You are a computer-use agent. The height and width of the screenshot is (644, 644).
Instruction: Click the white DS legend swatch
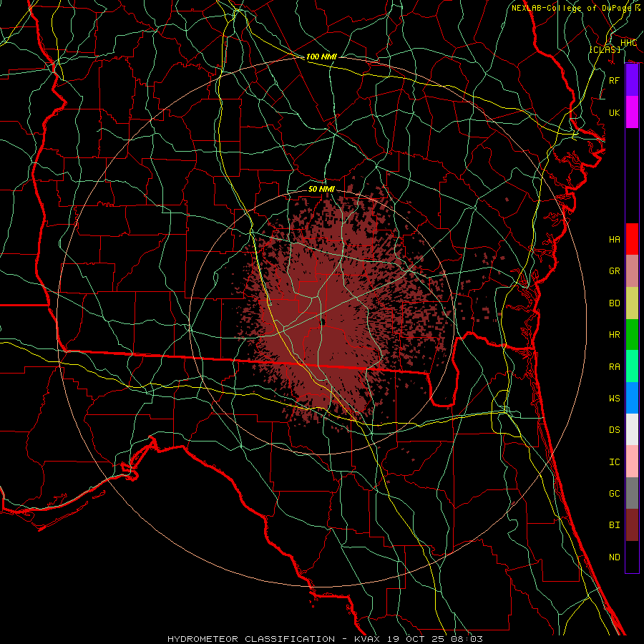(632, 429)
